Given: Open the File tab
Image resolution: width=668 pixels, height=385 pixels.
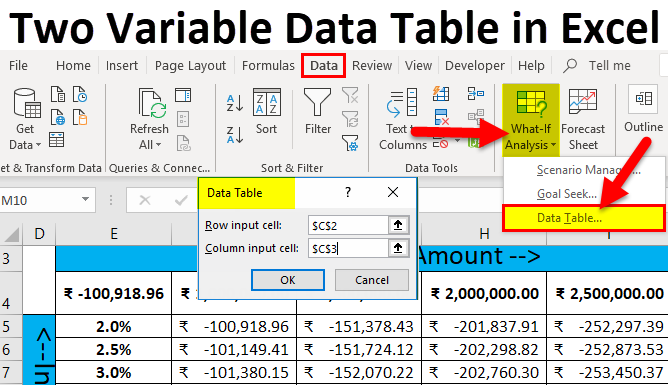Looking at the screenshot, I should coord(18,66).
